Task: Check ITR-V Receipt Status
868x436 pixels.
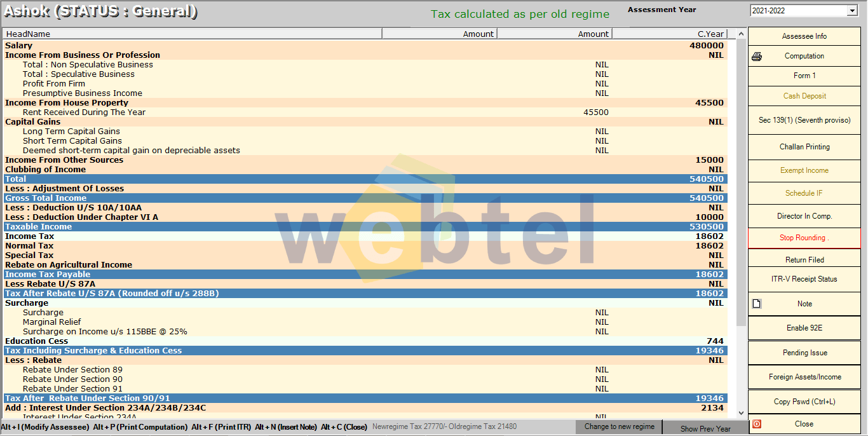Action: 804,279
